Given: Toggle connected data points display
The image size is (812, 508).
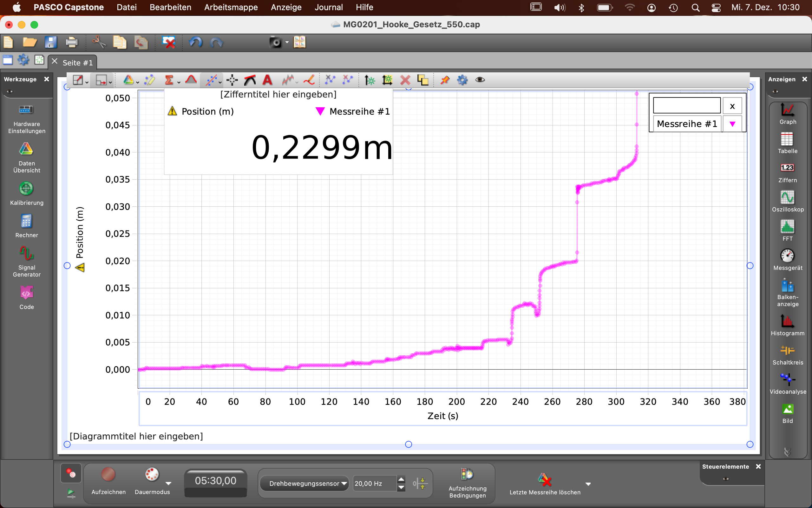Looking at the screenshot, I should [330, 80].
